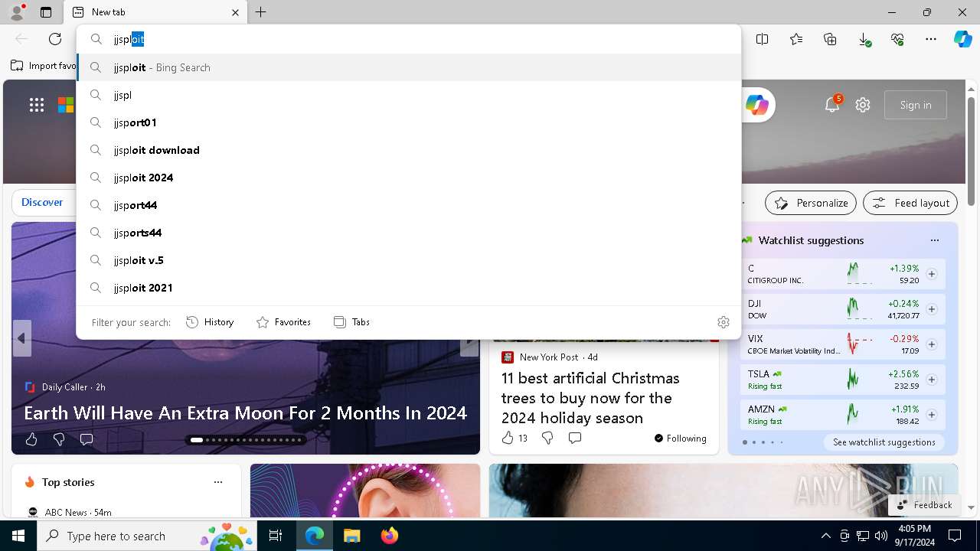Open the tab actions menu icon
Image resolution: width=980 pixels, height=551 pixels.
click(x=46, y=12)
